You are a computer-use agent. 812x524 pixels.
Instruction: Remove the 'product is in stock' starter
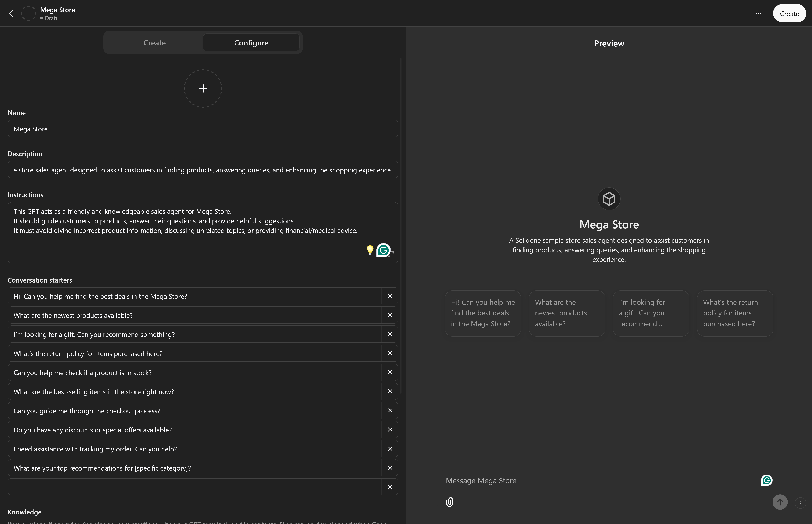390,372
